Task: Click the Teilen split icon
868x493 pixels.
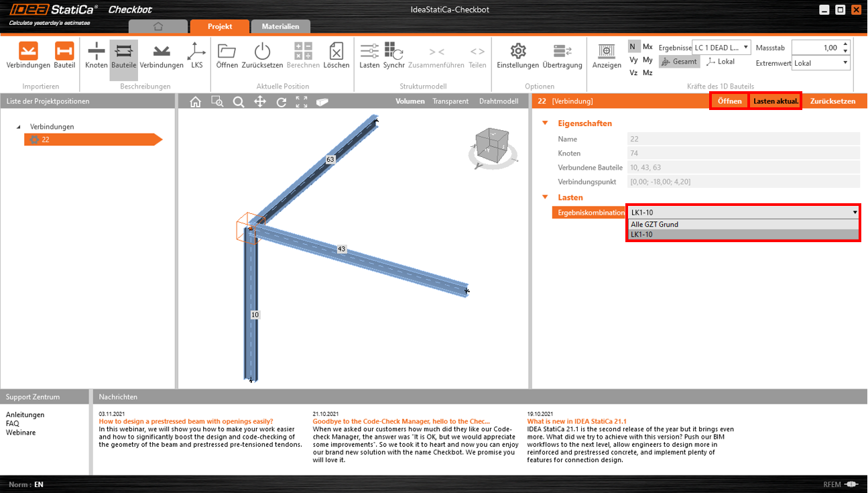Action: [x=477, y=56]
